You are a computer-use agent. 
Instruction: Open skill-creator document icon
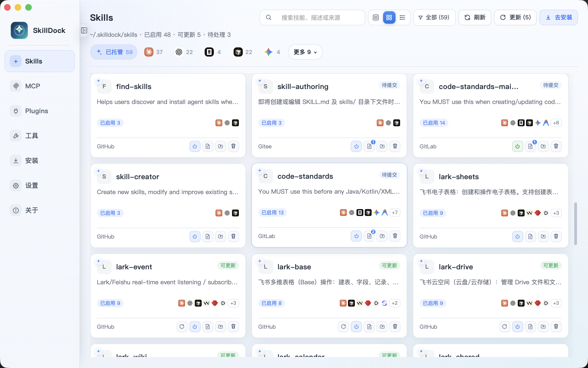pos(207,236)
